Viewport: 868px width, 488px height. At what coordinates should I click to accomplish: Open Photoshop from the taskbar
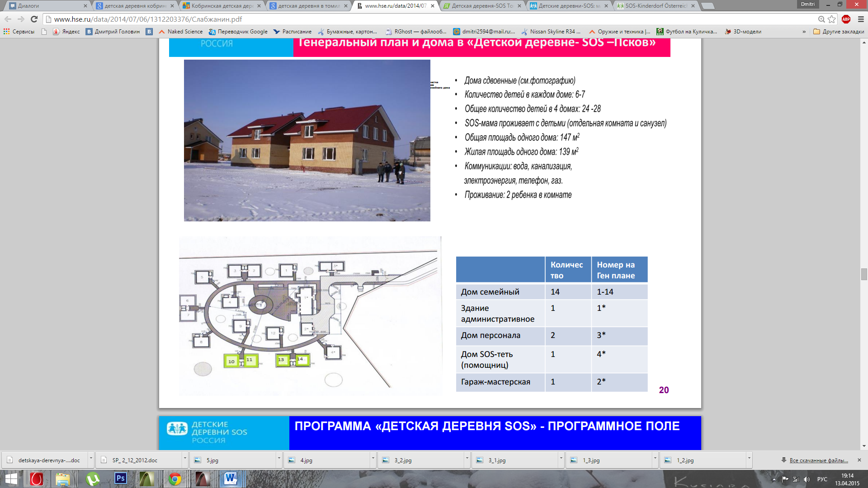coord(121,479)
